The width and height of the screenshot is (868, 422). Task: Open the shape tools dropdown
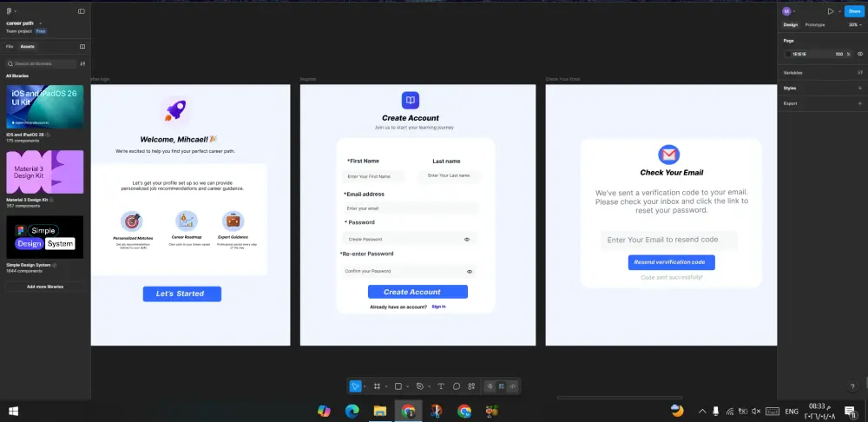(x=407, y=386)
